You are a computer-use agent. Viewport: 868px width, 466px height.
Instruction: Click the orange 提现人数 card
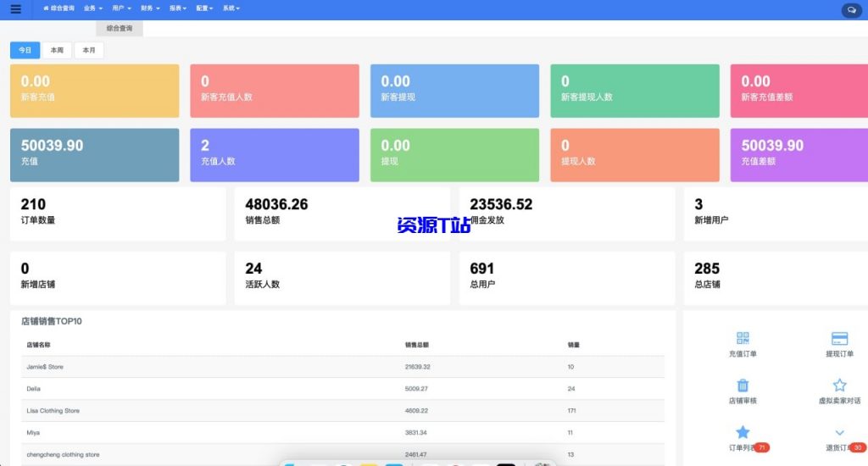click(x=635, y=155)
